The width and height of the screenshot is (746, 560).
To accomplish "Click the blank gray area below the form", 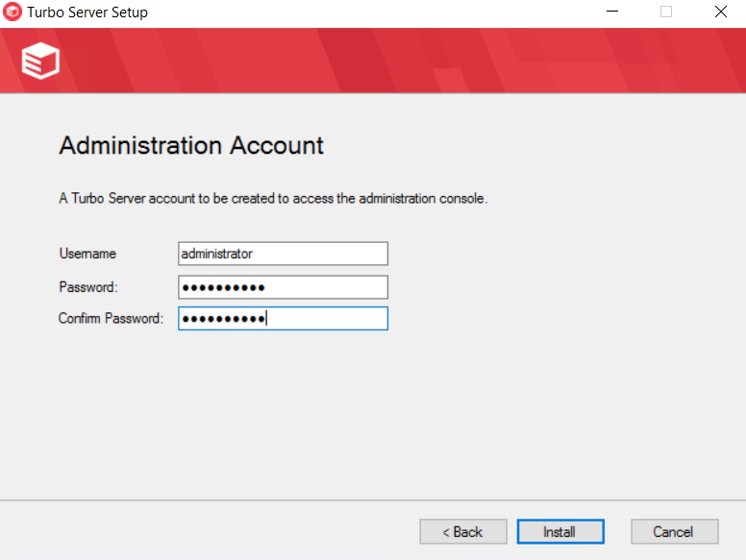I will [373, 413].
